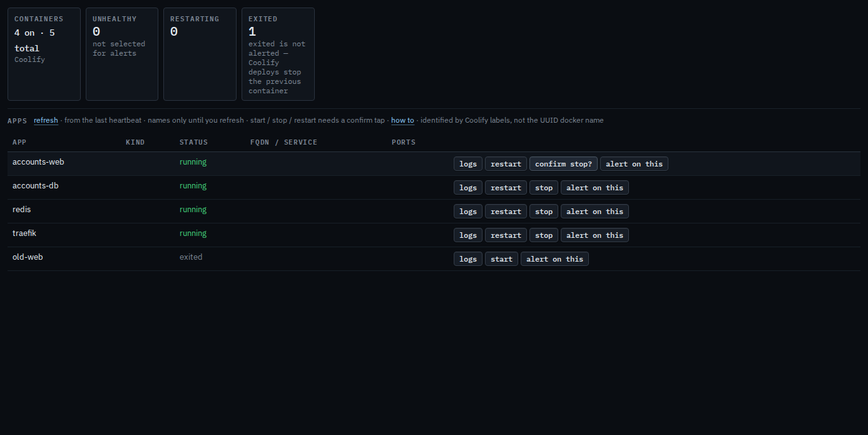868x435 pixels.
Task: Enable alert on this for redis
Action: click(595, 212)
